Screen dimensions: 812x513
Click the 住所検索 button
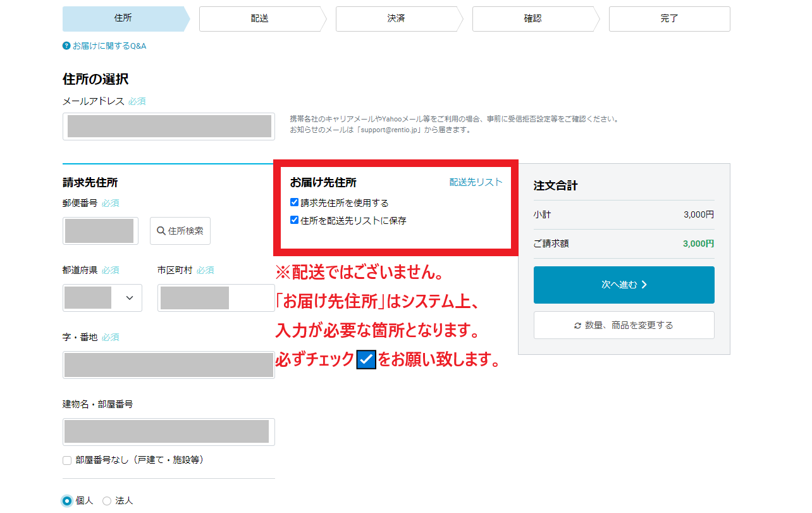click(180, 231)
